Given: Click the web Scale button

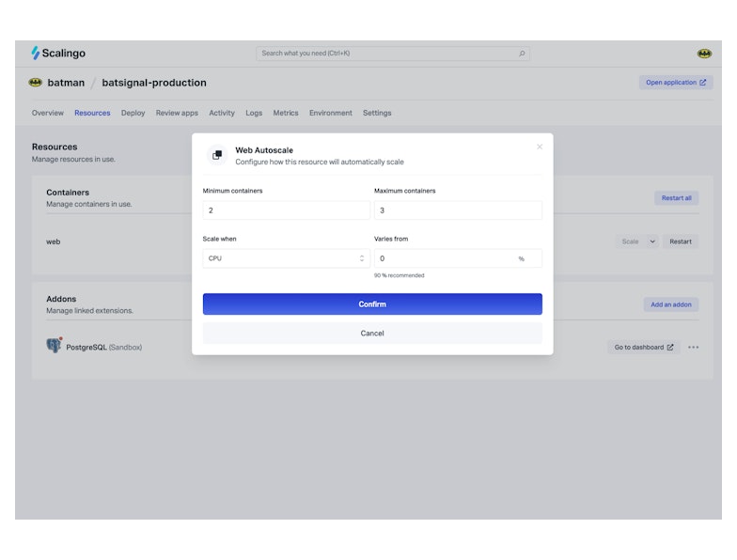Looking at the screenshot, I should (630, 241).
